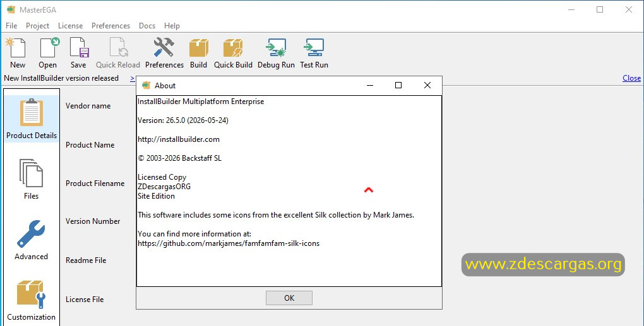The height and width of the screenshot is (326, 644).
Task: Open a project with the Open icon
Action: click(48, 53)
